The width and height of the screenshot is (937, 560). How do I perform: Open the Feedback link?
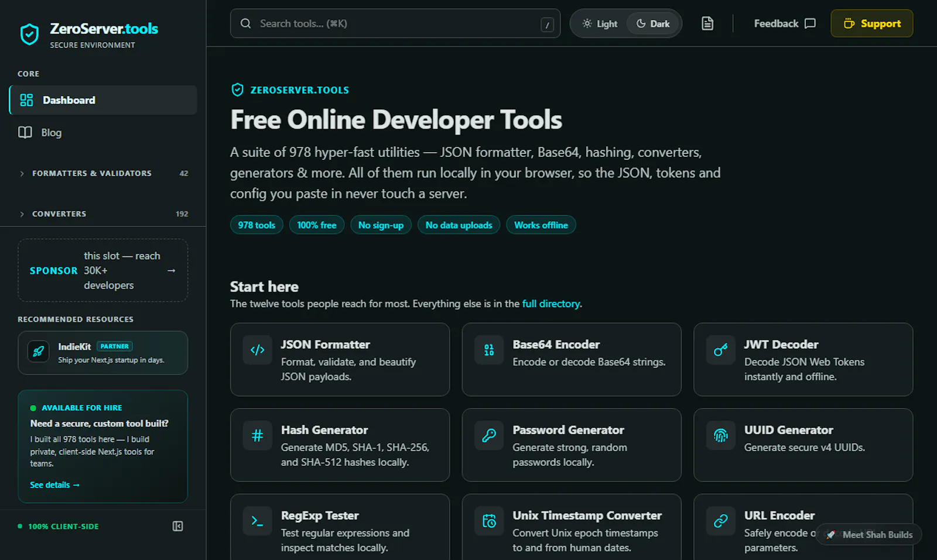pyautogui.click(x=785, y=23)
